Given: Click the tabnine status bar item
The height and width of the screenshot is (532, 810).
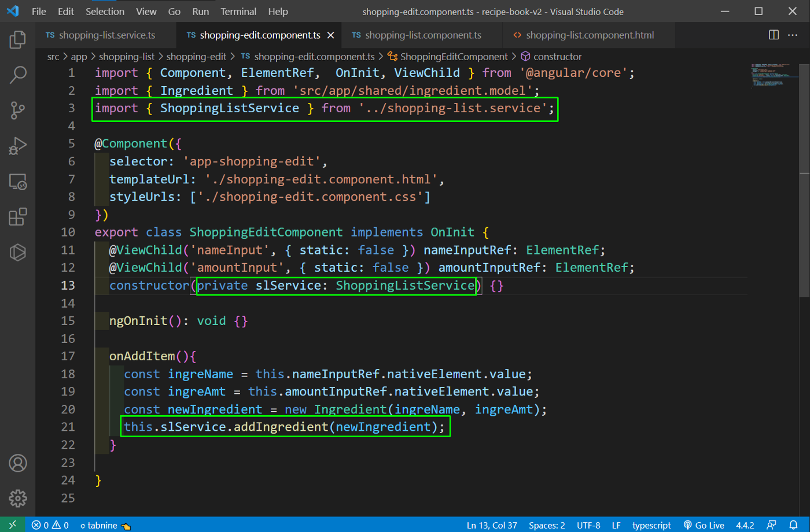Looking at the screenshot, I should pos(105,525).
